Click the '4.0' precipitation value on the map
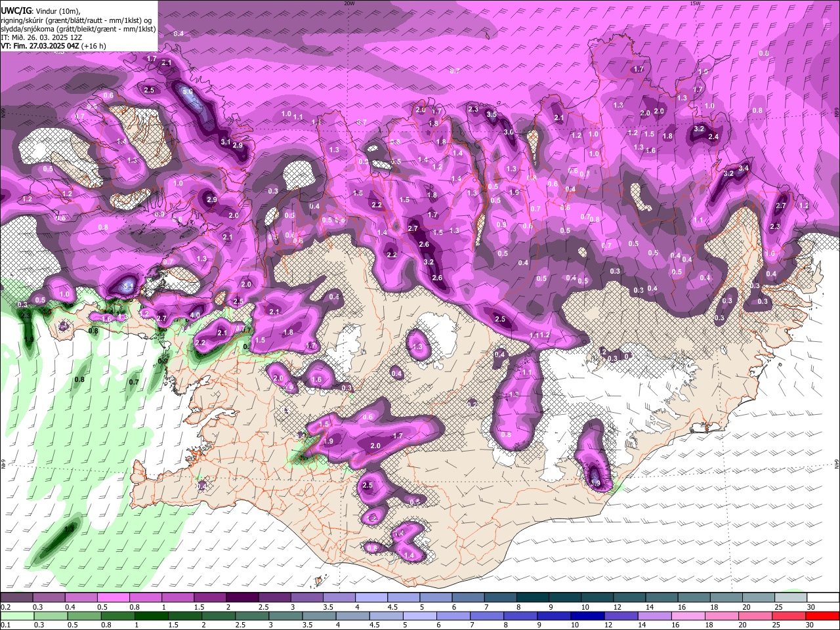 point(195,316)
